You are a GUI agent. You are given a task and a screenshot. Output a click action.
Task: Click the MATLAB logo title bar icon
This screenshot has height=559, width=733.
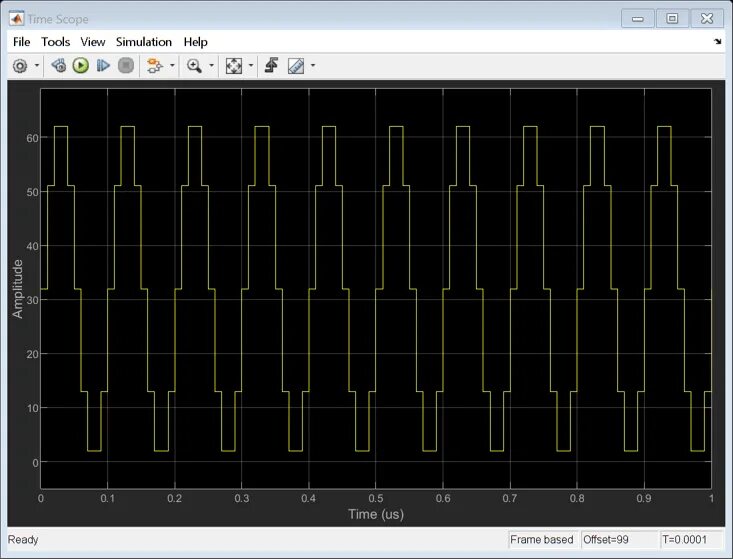(16, 19)
